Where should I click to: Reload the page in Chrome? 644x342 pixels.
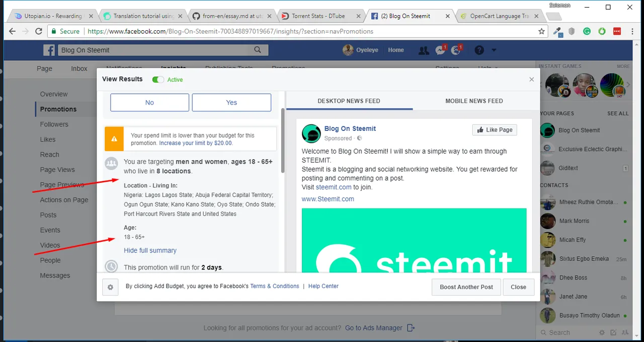(39, 31)
